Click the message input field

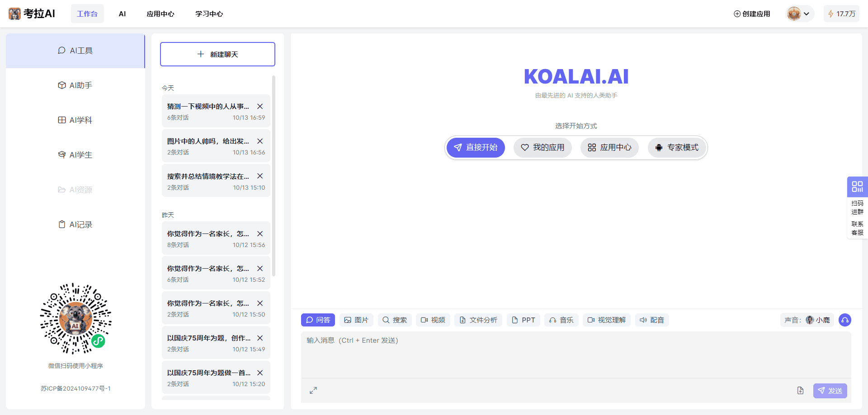[x=576, y=355]
